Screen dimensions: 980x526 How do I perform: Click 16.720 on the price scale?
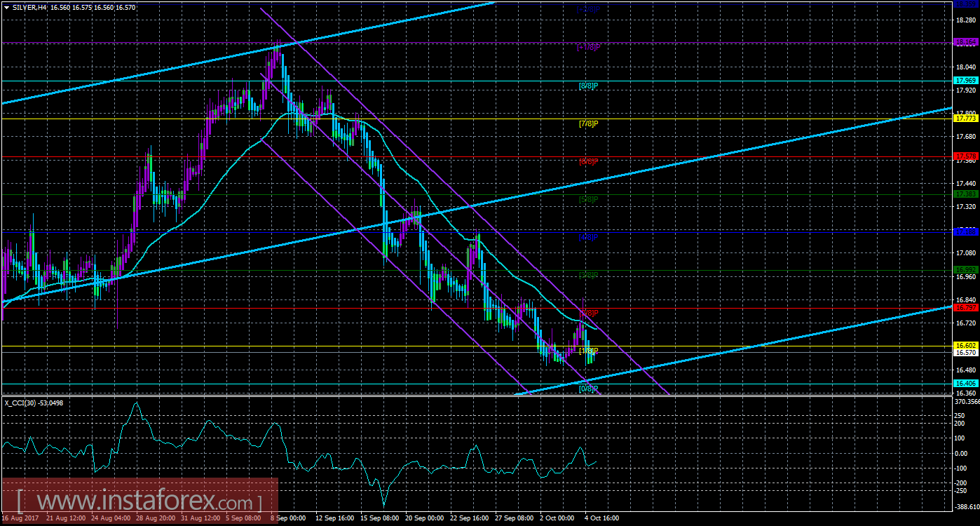967,323
